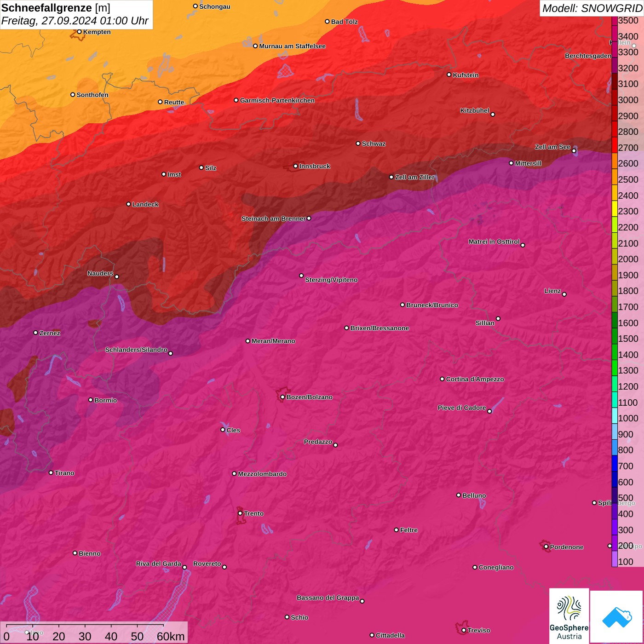Click the Tirano location dot

click(x=51, y=472)
